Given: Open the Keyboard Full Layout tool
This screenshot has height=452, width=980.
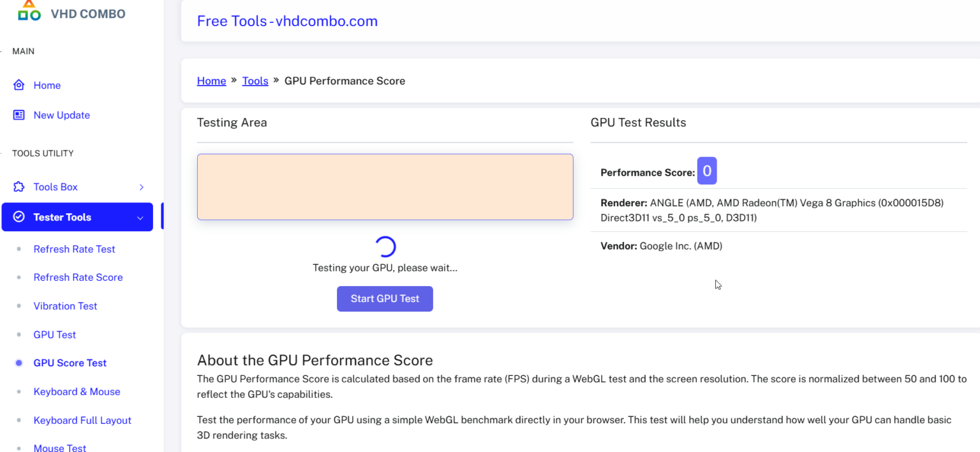Looking at the screenshot, I should [x=82, y=419].
